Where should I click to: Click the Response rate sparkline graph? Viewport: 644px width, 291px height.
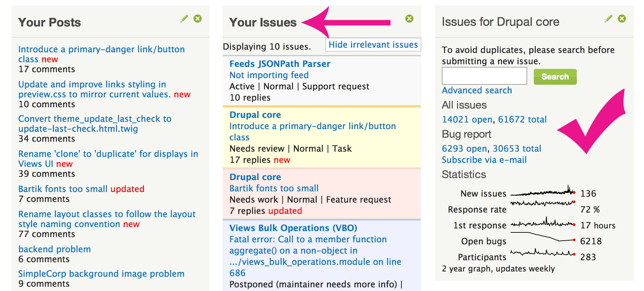click(x=543, y=203)
